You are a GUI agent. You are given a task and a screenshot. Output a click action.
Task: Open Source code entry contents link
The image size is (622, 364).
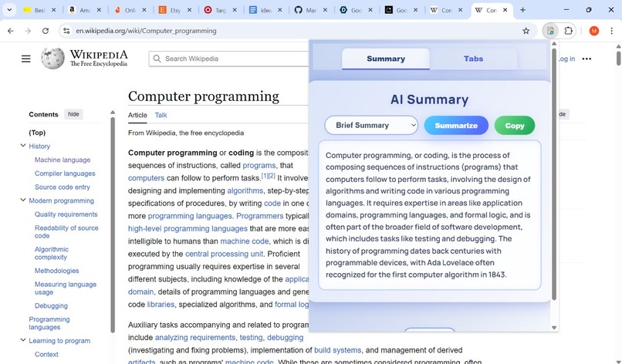62,187
